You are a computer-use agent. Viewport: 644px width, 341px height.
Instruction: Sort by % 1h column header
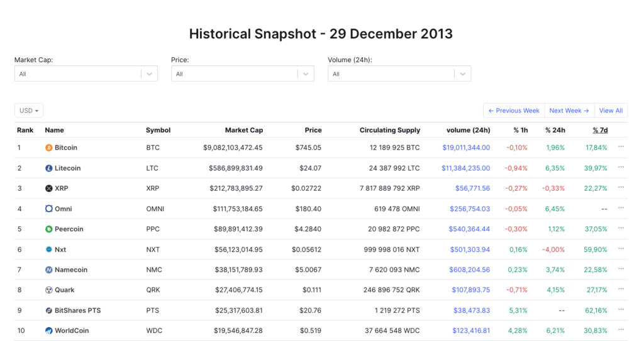[x=520, y=130]
